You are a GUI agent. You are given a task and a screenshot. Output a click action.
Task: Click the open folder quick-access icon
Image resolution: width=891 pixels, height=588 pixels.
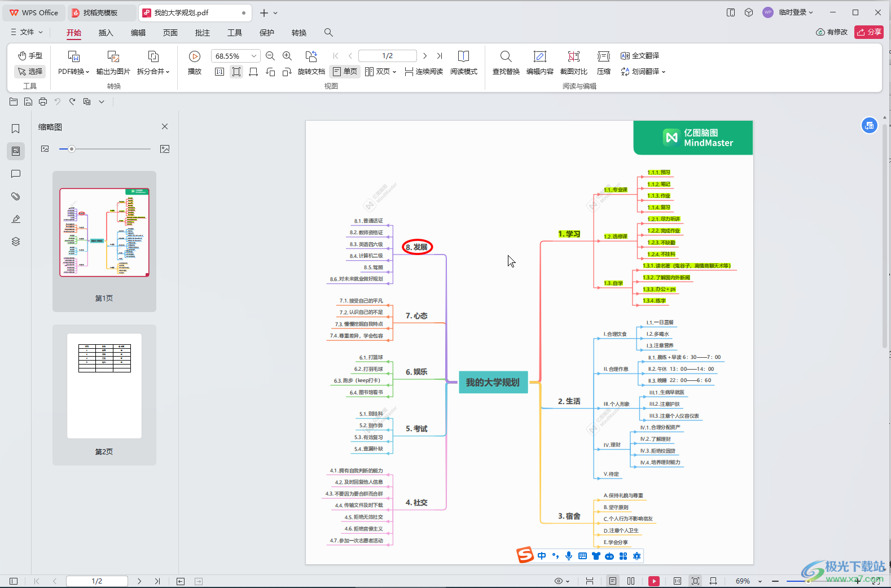(x=14, y=102)
